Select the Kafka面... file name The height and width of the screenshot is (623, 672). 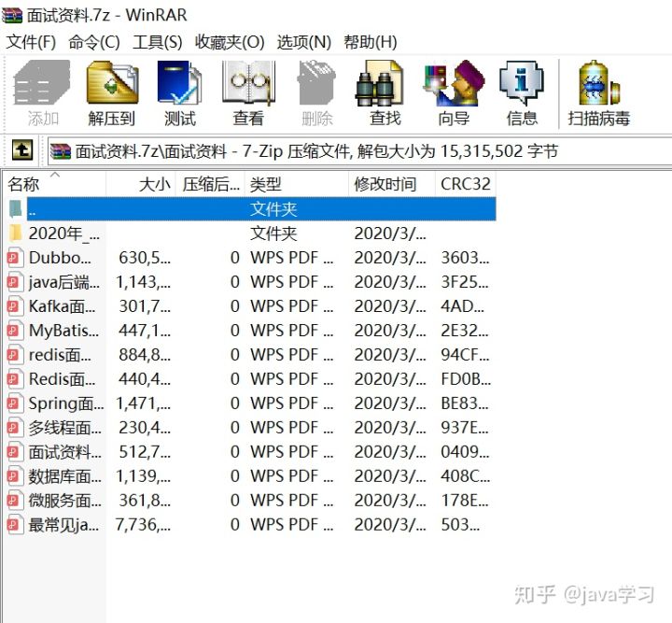pyautogui.click(x=63, y=306)
